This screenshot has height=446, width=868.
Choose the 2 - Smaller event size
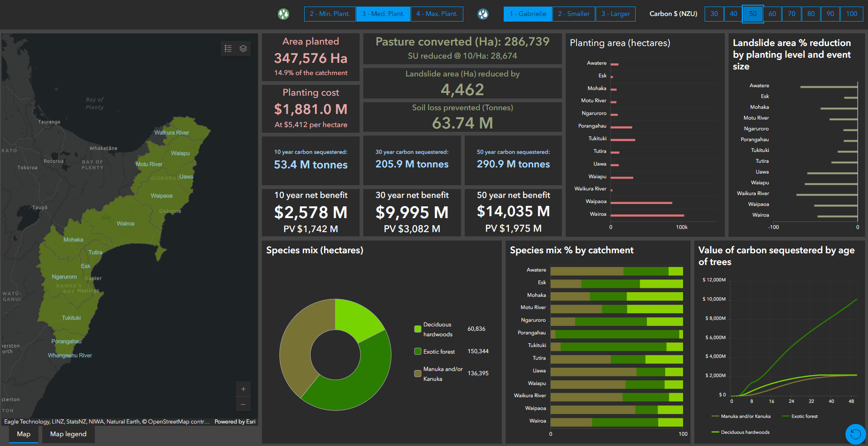pyautogui.click(x=574, y=14)
